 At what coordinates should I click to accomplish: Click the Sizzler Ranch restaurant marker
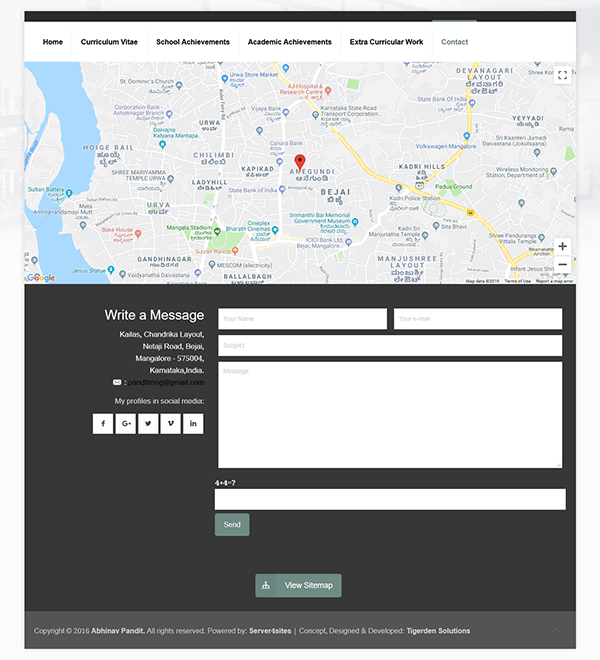tap(235, 250)
